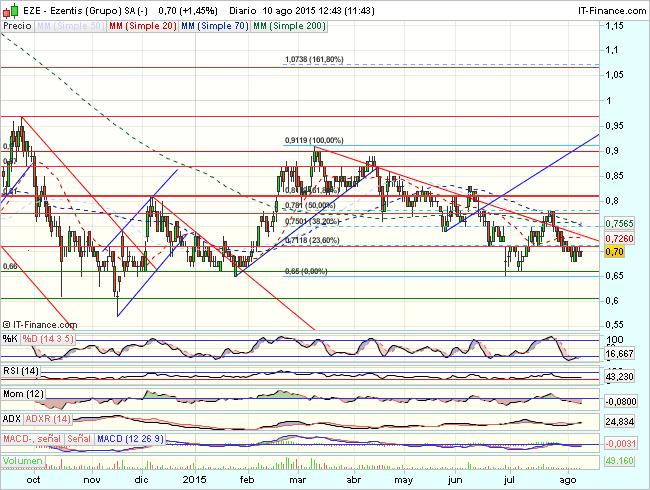Click the 0,7501 (38,20%) Fibonacci label

click(x=312, y=221)
